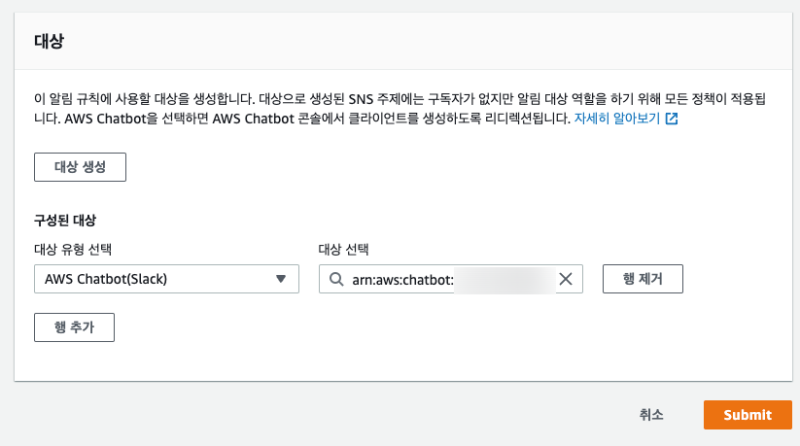Add a row with 행 추가
The width and height of the screenshot is (800, 446).
74,327
